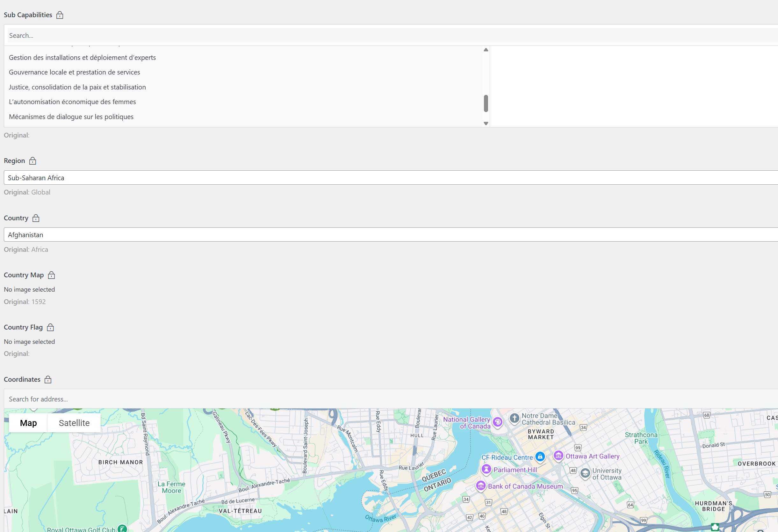Screen dimensions: 778x532
Task: Click the lock icon next to Country
Action: click(36, 218)
